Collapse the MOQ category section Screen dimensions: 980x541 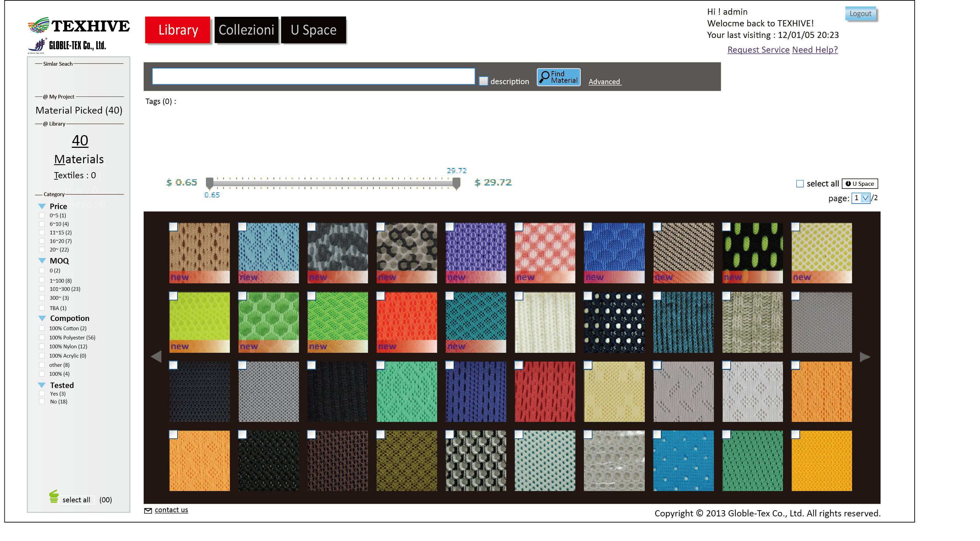click(42, 261)
